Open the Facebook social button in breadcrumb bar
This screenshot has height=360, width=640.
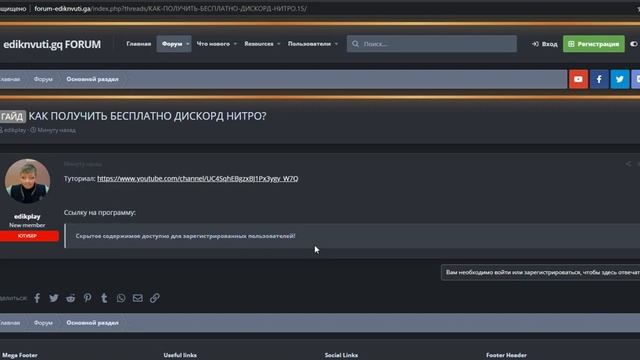(x=599, y=79)
